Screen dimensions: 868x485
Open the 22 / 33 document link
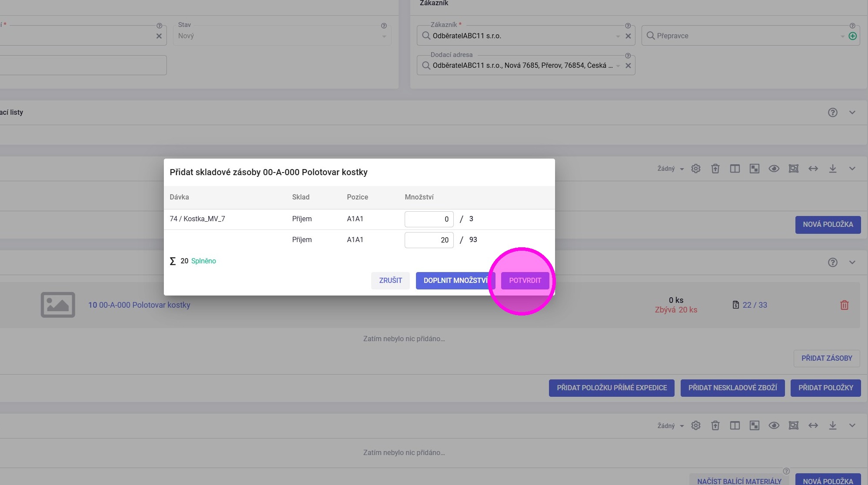tap(754, 305)
